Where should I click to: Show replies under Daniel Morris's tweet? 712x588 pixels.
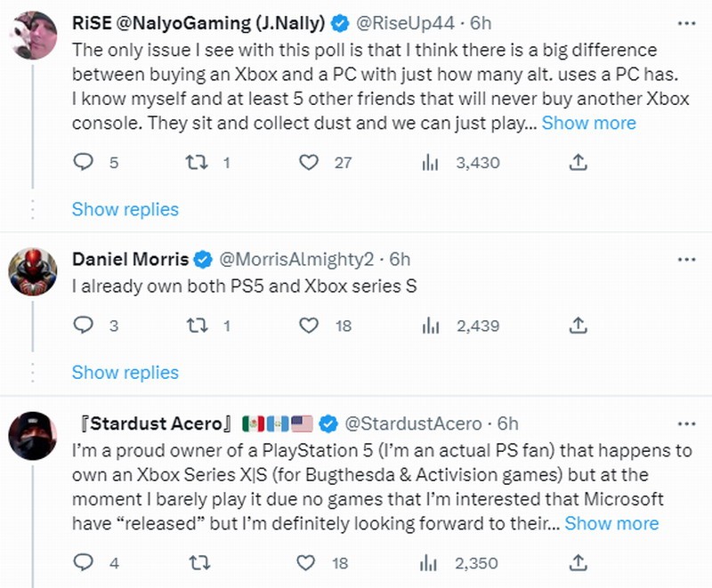tap(125, 372)
